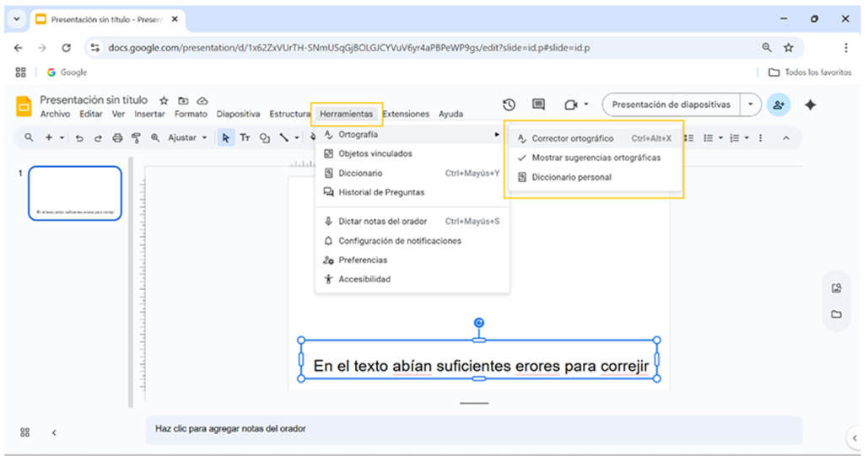Click the Gemini sparkle icon
Screen dimensions: 868x456
point(811,105)
